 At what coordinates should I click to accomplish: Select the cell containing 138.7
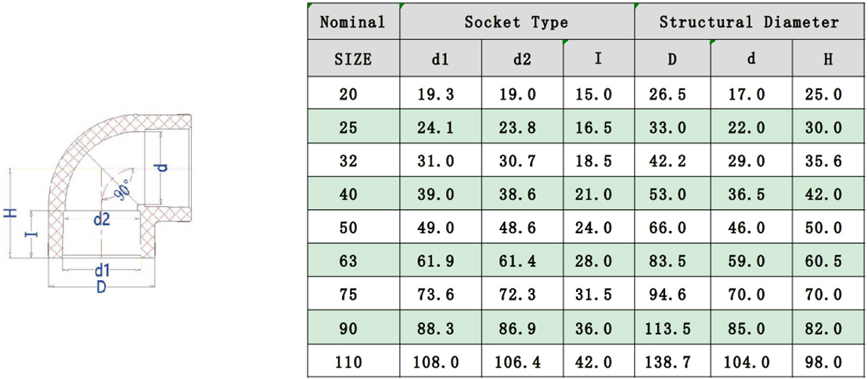(672, 362)
